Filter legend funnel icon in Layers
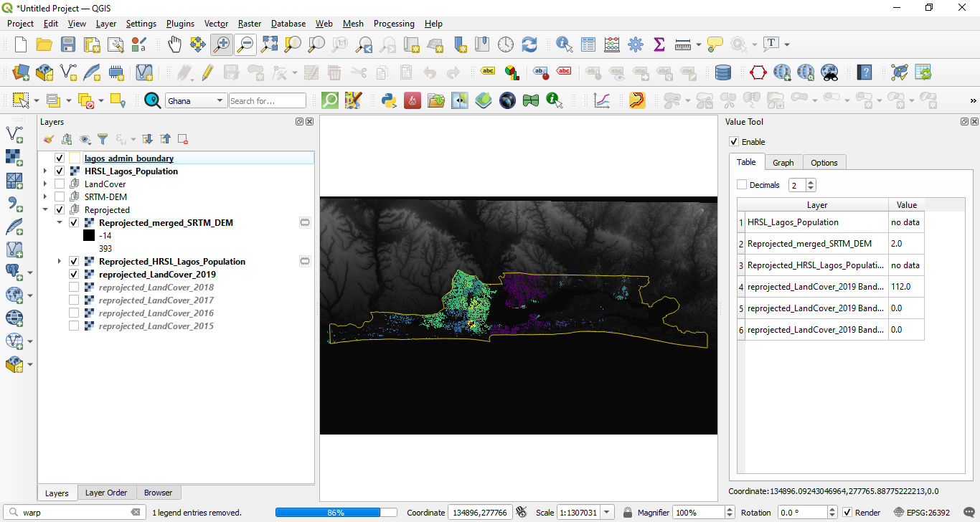 (103, 139)
